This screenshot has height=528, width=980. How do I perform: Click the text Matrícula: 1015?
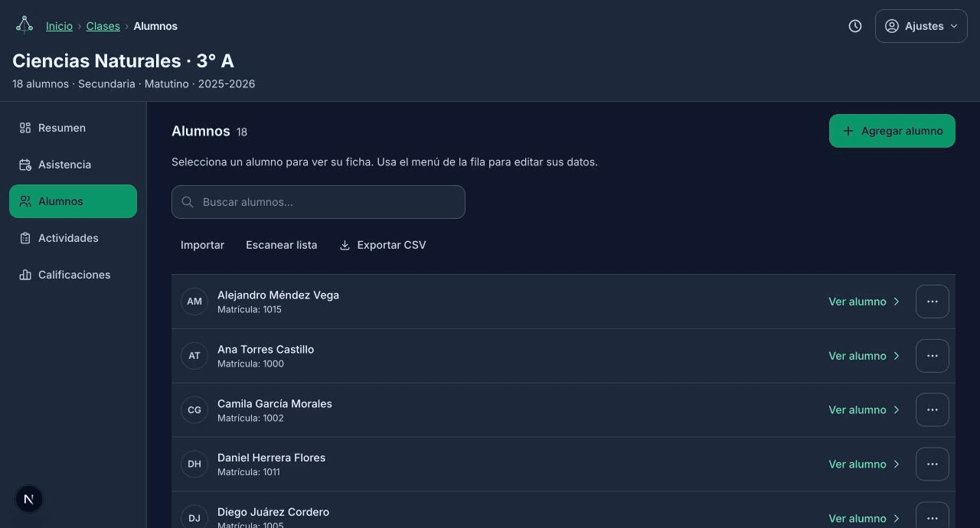250,310
